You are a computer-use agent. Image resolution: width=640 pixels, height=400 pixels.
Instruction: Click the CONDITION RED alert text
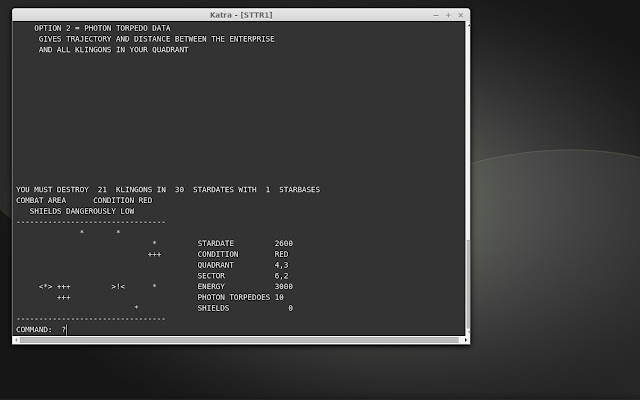click(x=122, y=200)
